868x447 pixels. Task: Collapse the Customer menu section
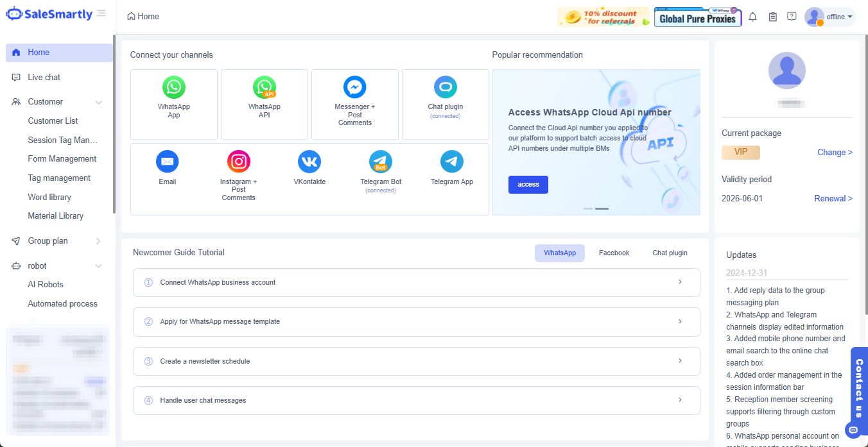click(98, 102)
